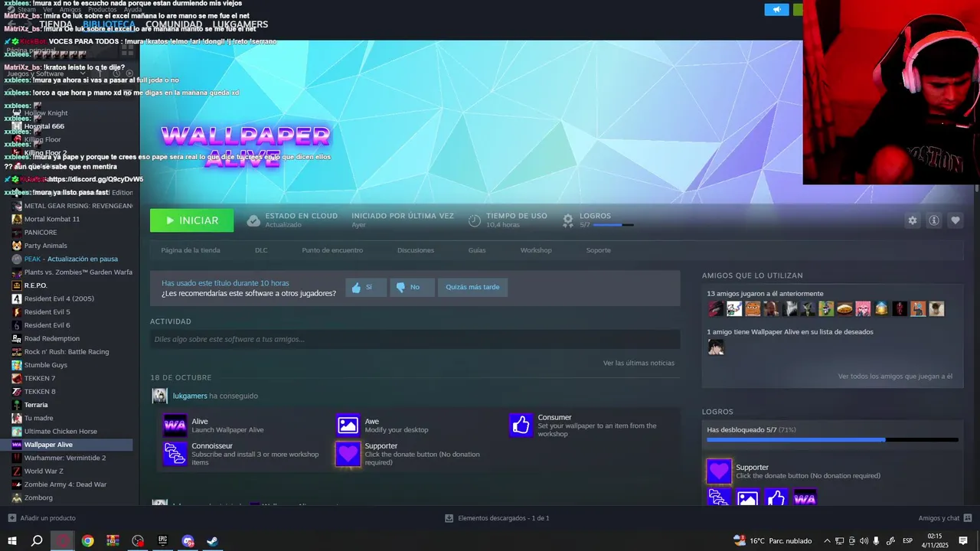Click the Consumer achievement thumbs-up icon

pyautogui.click(x=521, y=425)
